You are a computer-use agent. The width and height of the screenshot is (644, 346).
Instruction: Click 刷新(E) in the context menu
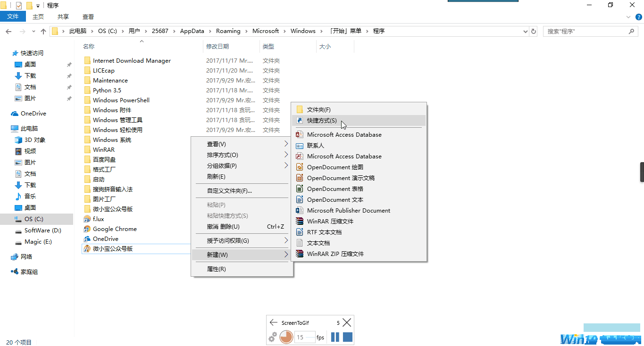[x=216, y=177]
